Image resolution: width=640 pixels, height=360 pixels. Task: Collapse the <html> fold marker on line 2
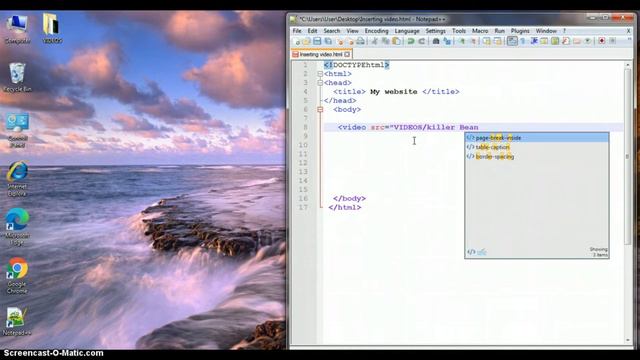point(320,74)
